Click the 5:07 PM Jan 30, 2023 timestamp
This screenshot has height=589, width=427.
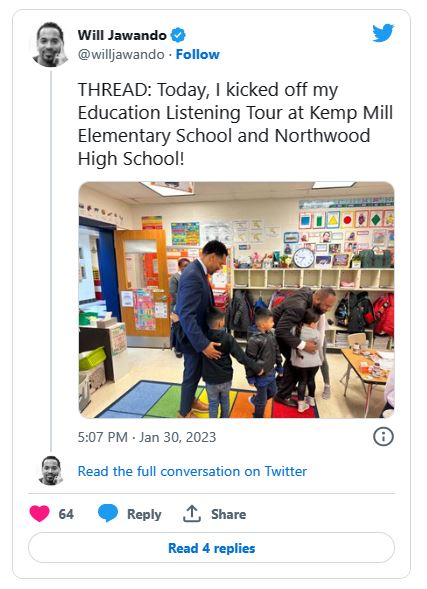pos(147,437)
